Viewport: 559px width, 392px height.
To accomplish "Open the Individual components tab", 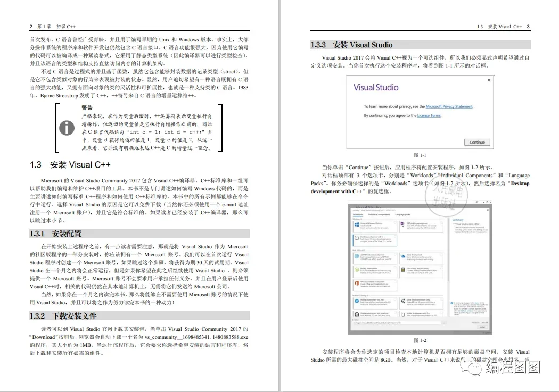I will (379, 214).
